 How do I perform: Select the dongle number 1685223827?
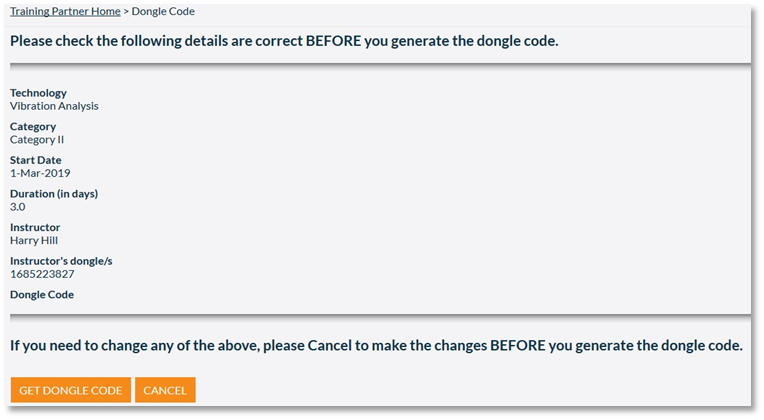(42, 274)
